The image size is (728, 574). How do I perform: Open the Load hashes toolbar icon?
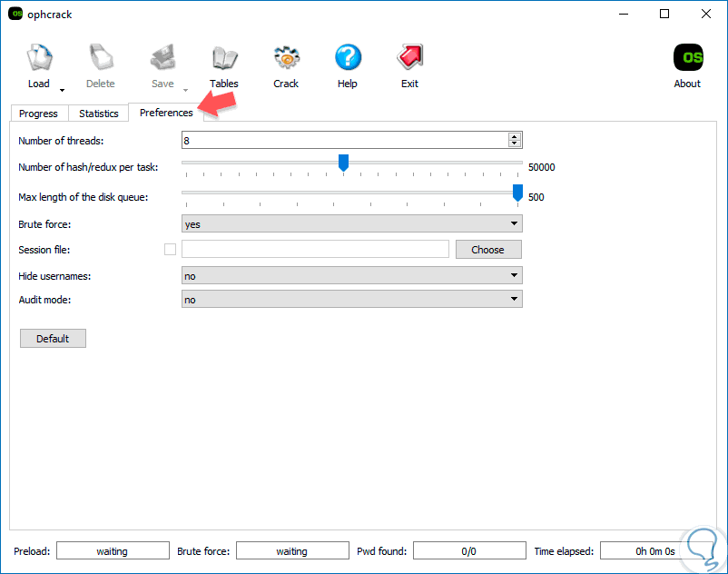39,58
